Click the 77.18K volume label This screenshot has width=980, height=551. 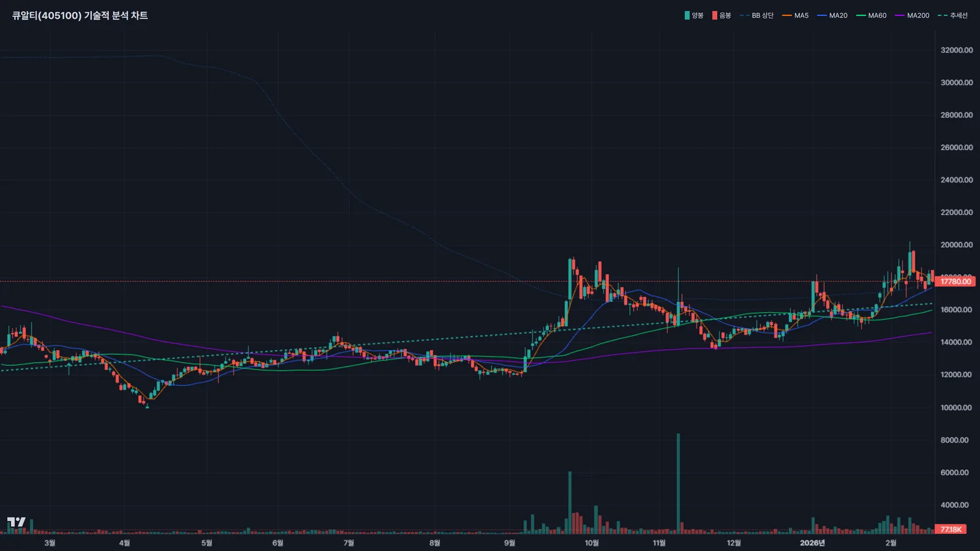(951, 529)
